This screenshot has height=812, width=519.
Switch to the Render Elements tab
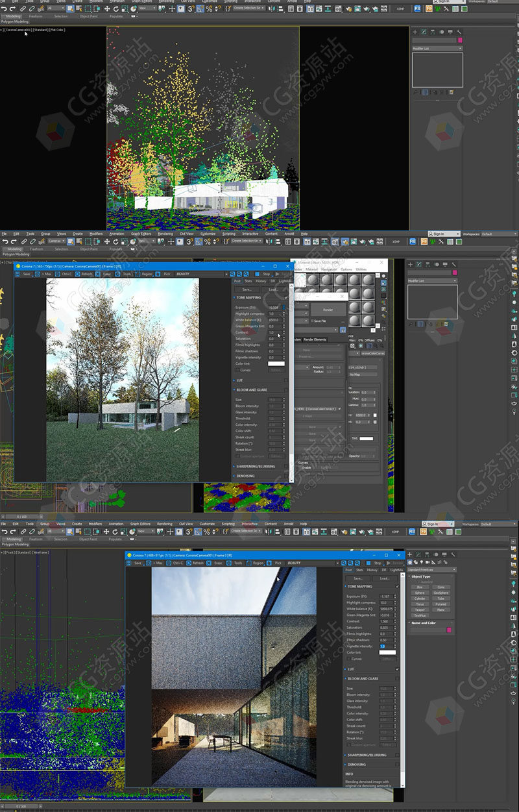[x=315, y=339]
